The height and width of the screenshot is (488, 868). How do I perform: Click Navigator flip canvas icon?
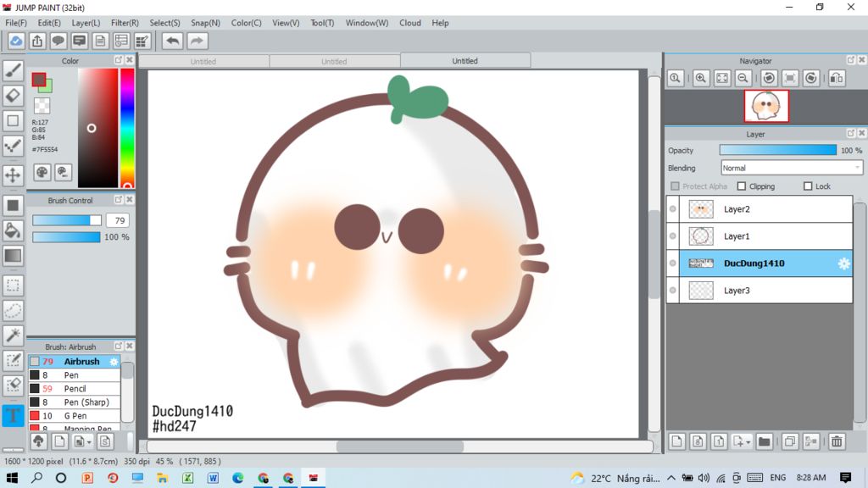coord(837,78)
